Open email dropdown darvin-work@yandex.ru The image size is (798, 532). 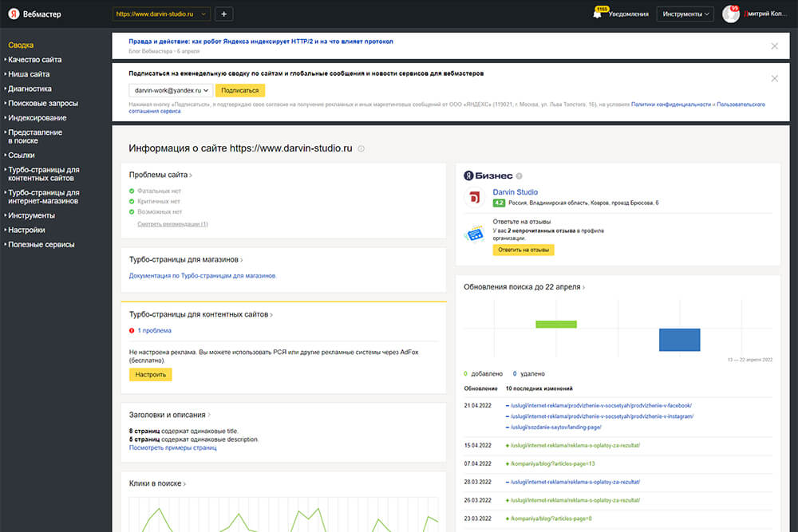(171, 90)
